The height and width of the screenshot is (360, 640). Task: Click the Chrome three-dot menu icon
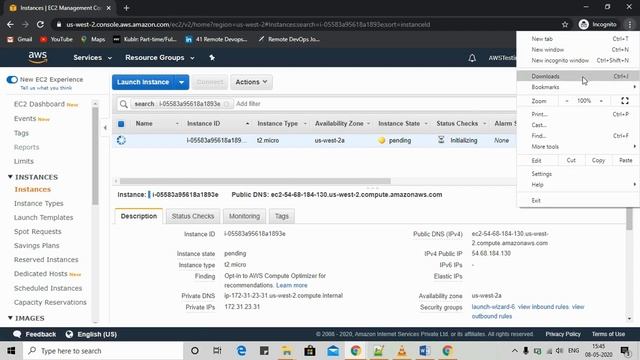pyautogui.click(x=630, y=24)
